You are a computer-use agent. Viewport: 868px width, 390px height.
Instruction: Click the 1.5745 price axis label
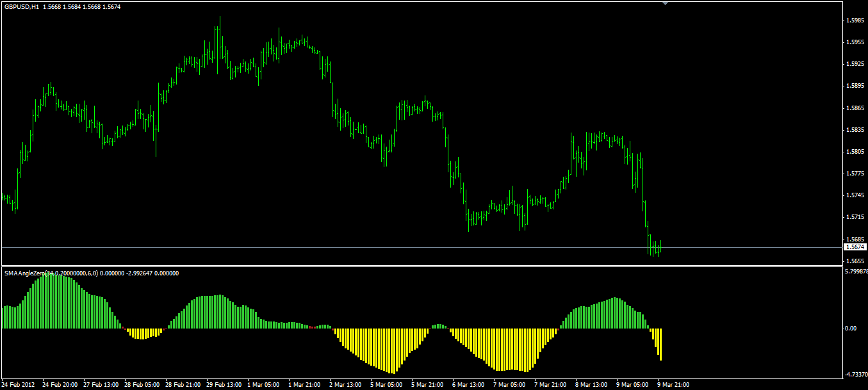855,195
